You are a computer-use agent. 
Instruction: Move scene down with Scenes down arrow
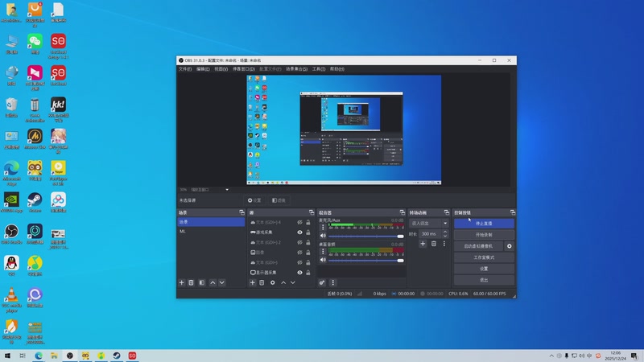222,282
